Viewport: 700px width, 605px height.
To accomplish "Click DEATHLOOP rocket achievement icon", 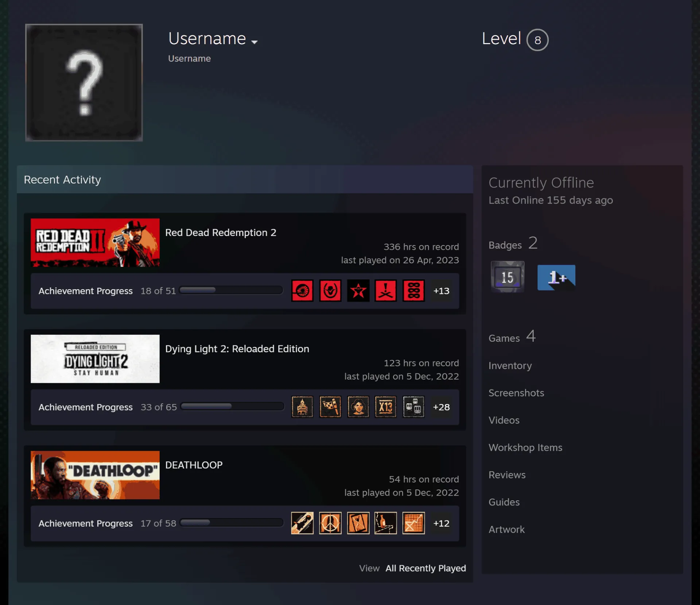I will click(x=302, y=523).
